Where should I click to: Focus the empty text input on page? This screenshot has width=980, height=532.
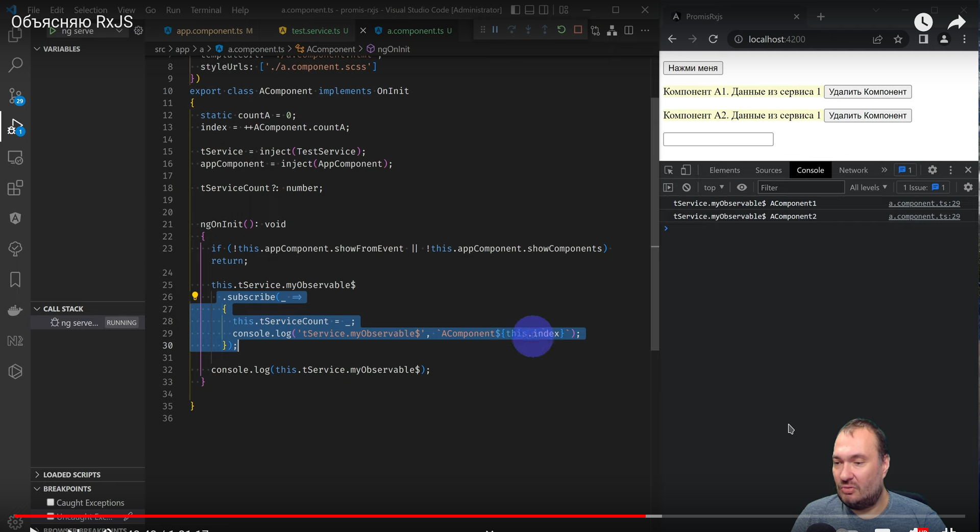[718, 139]
